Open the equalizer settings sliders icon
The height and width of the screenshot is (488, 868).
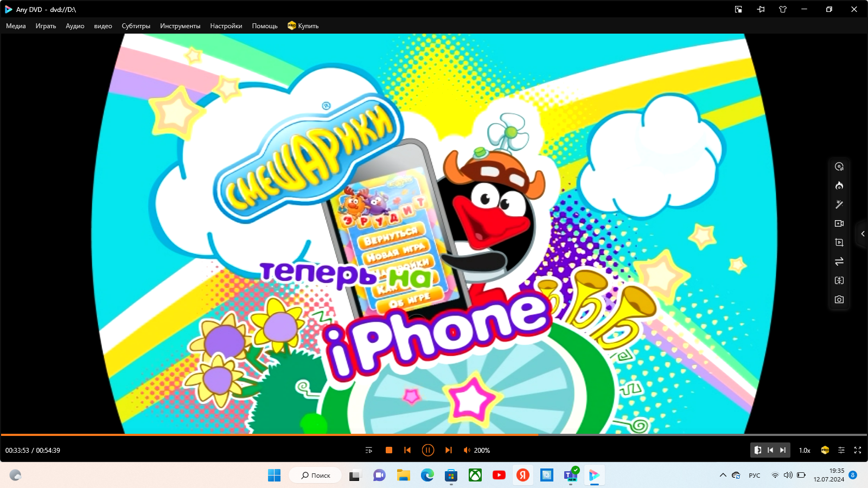click(x=841, y=450)
